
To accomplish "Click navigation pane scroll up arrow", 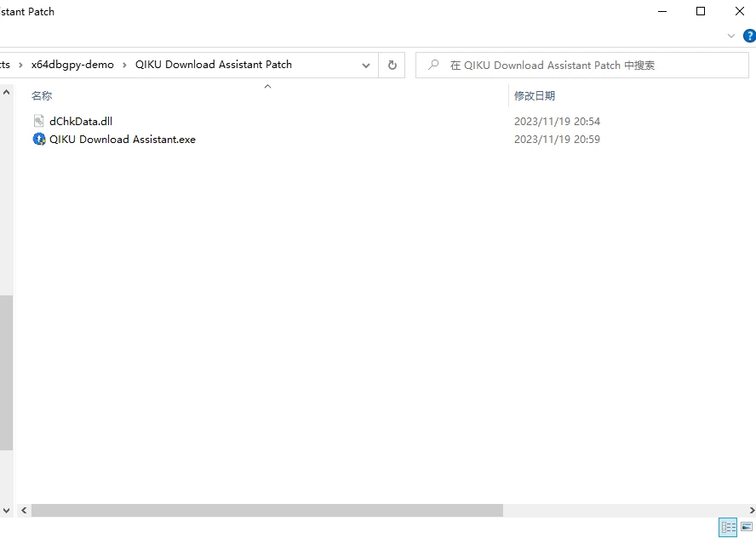I will [6, 92].
